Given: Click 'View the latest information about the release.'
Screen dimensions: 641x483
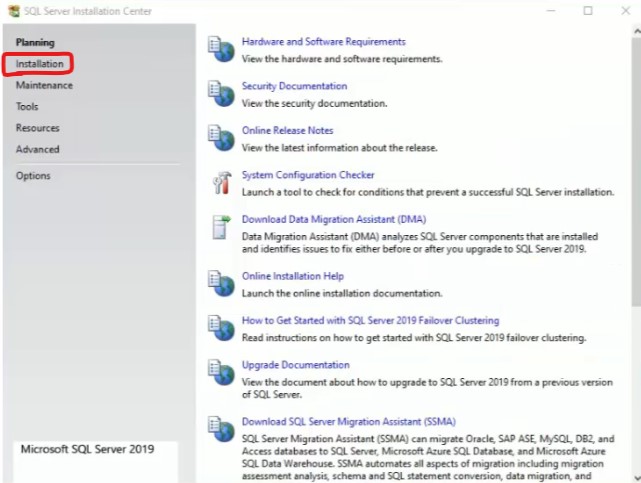Looking at the screenshot, I should (x=339, y=148).
